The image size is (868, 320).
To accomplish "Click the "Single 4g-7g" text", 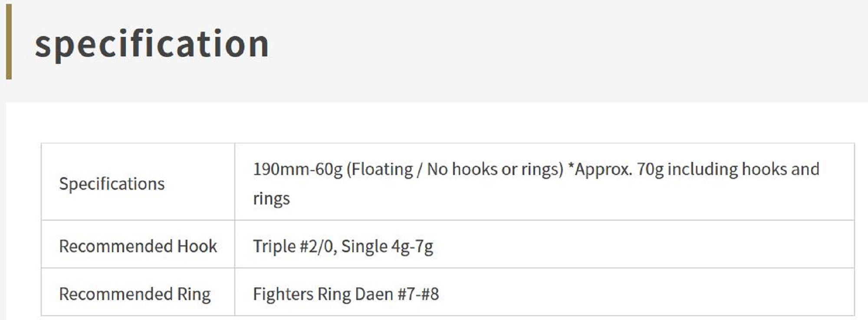I will (x=387, y=246).
